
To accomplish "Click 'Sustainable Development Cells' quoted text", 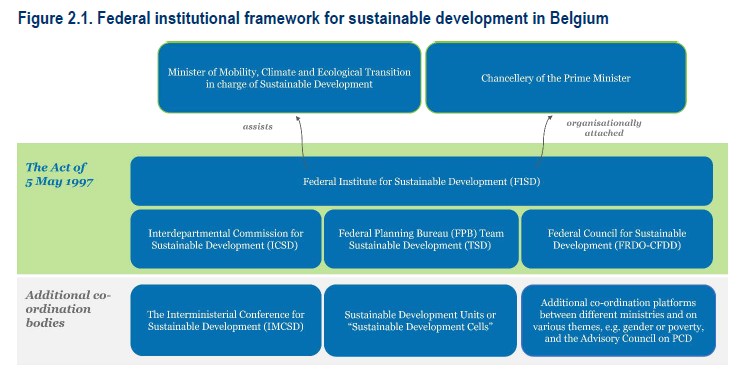I will pyautogui.click(x=421, y=326).
